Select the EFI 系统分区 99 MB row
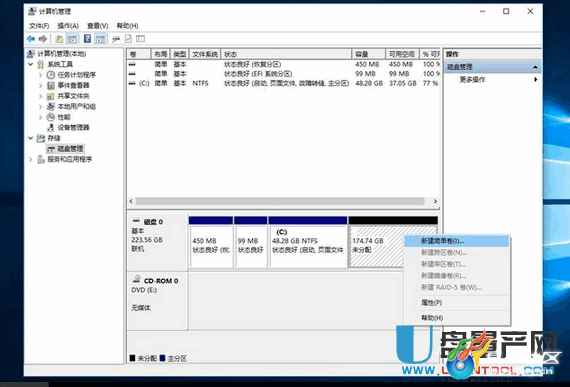Viewport: 570px width, 387px height. [x=284, y=74]
